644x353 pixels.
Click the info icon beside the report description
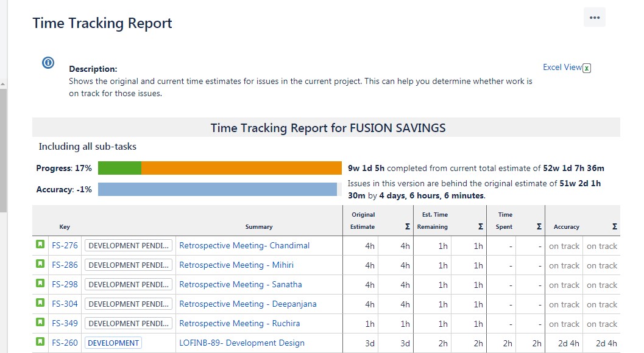coord(48,62)
